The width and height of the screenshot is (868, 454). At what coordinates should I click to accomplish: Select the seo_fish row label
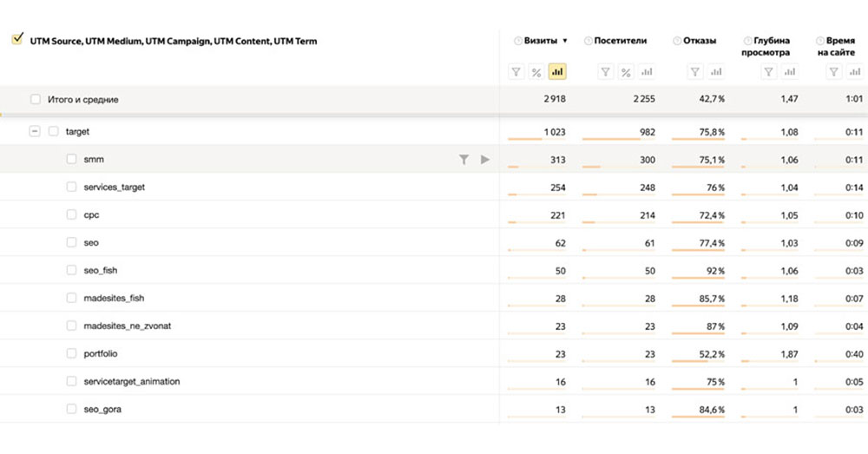(101, 271)
